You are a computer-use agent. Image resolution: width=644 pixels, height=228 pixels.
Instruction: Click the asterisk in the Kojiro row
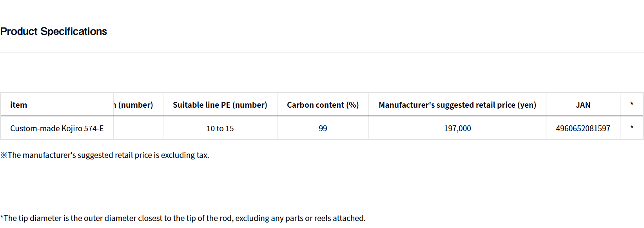tap(631, 128)
